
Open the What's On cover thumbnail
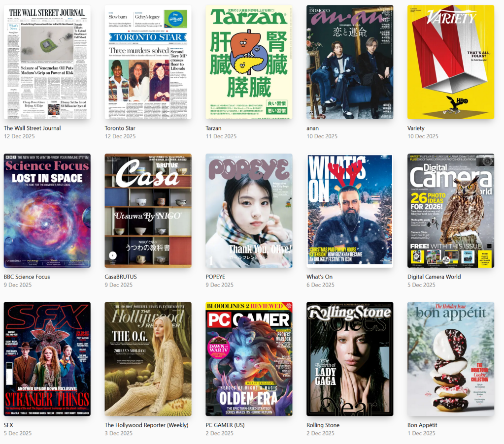350,211
